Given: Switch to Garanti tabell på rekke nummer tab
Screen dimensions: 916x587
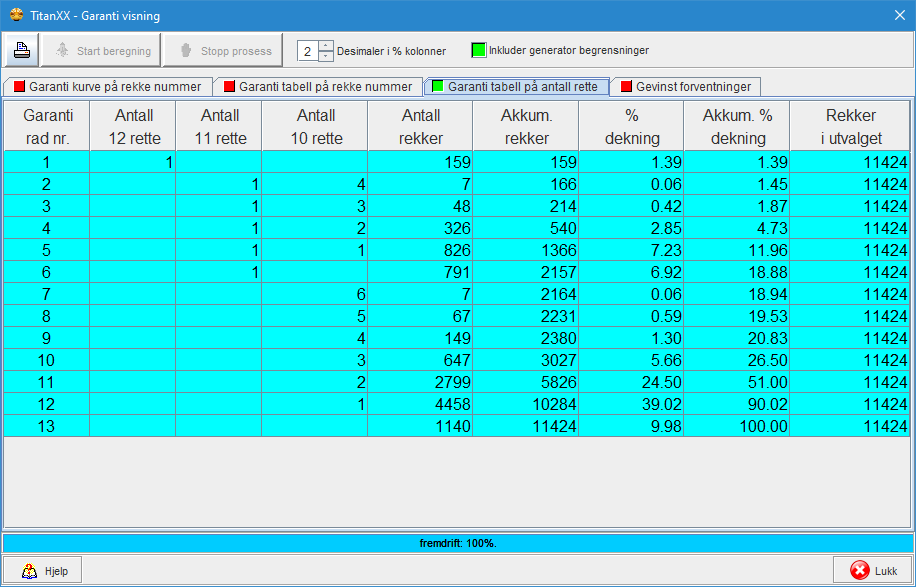Looking at the screenshot, I should pos(318,87).
